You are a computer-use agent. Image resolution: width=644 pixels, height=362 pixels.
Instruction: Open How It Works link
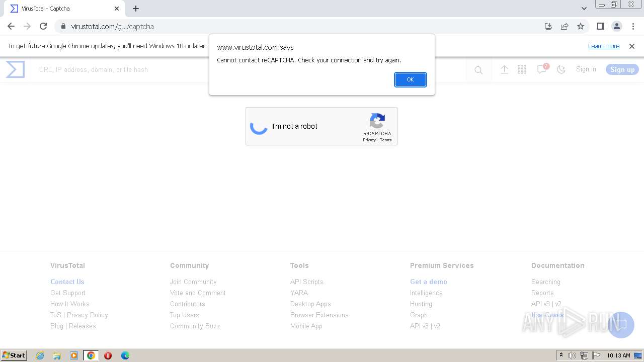click(x=70, y=304)
